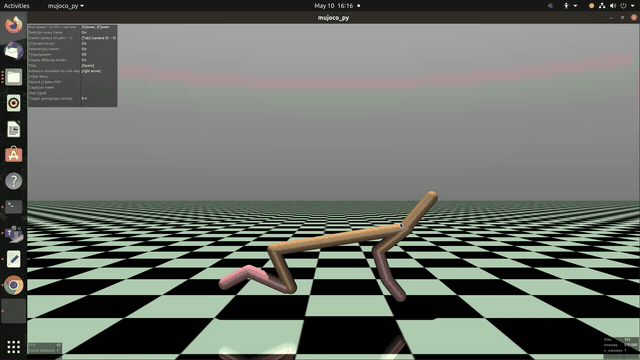Viewport: 640px width, 360px height.
Task: Click the orange circle tray indicator
Action: click(591, 6)
